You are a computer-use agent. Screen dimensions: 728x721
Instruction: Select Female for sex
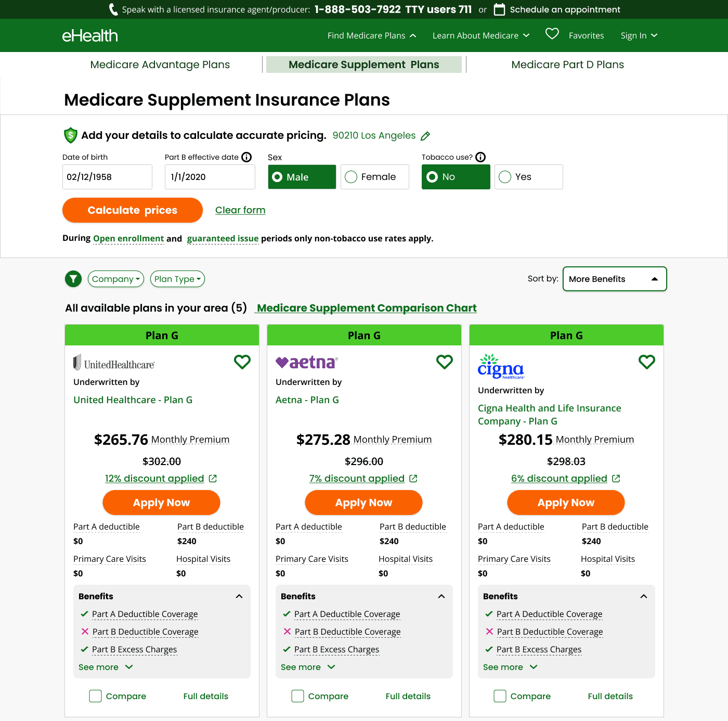coord(375,177)
